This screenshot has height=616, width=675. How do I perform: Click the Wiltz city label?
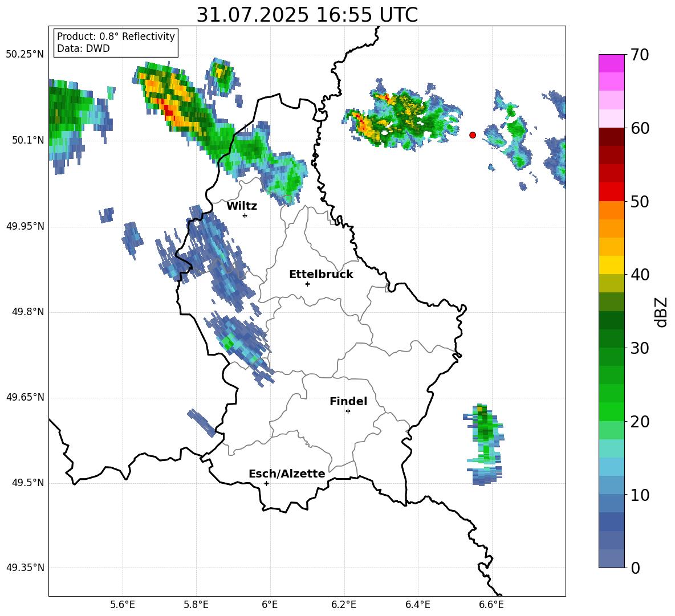(242, 206)
